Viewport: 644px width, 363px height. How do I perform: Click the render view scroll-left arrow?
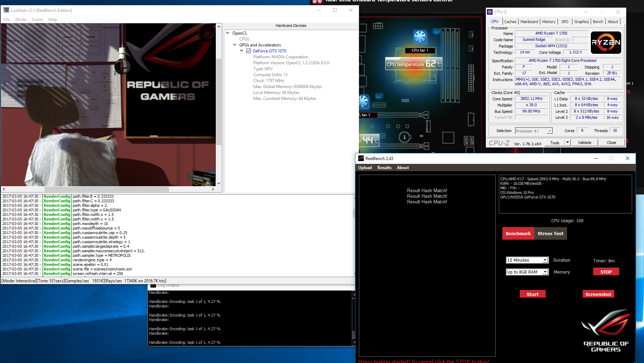coord(4,189)
